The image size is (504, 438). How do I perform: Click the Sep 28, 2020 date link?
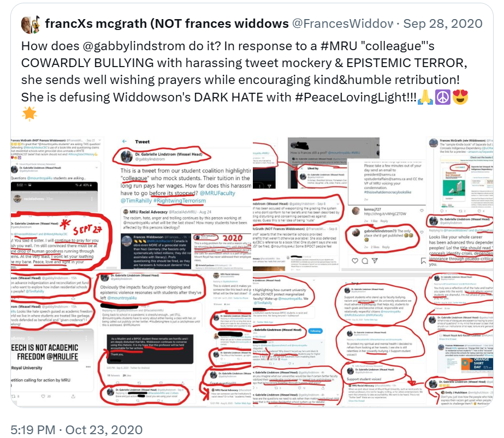443,23
